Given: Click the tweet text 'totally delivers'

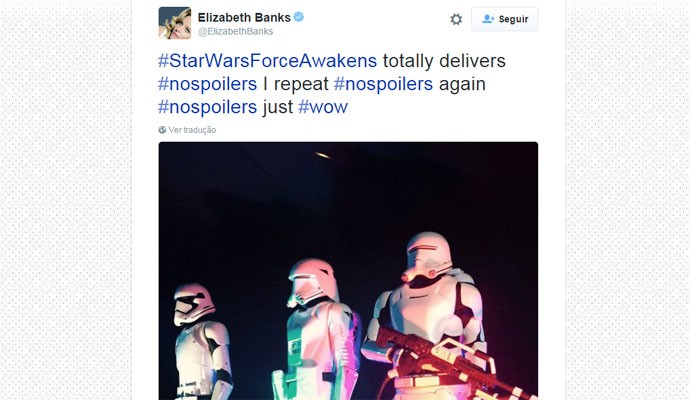Looking at the screenshot, I should coord(444,61).
